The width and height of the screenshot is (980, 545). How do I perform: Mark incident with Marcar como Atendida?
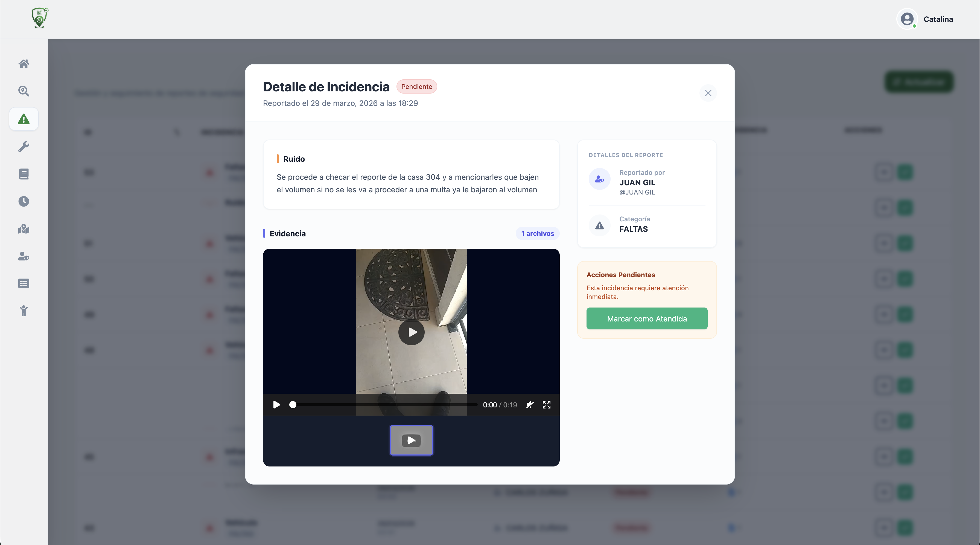click(647, 318)
